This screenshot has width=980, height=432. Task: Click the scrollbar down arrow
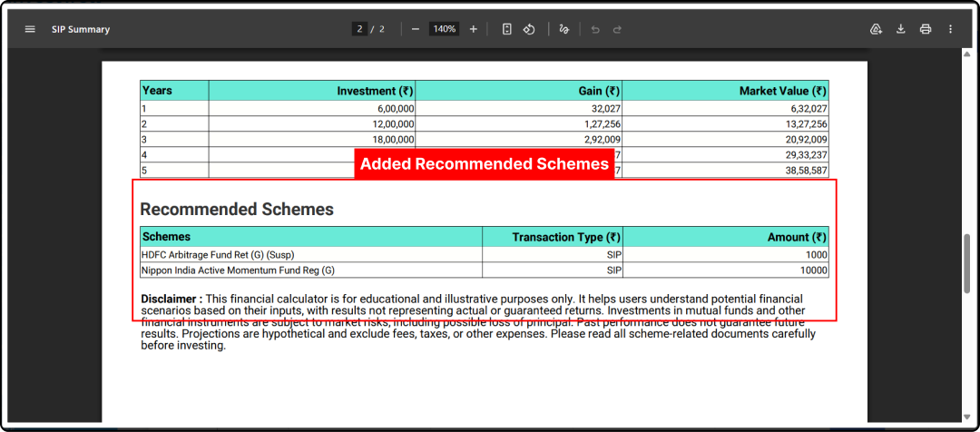point(967,416)
